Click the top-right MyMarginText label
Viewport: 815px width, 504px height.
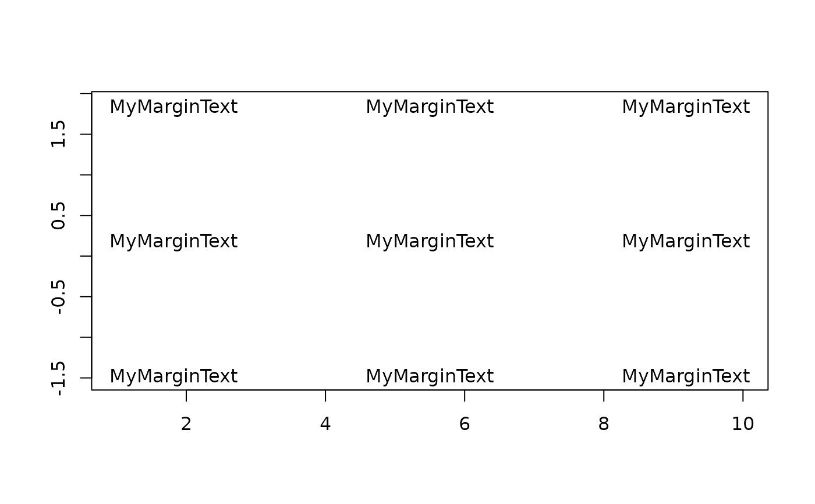(686, 107)
